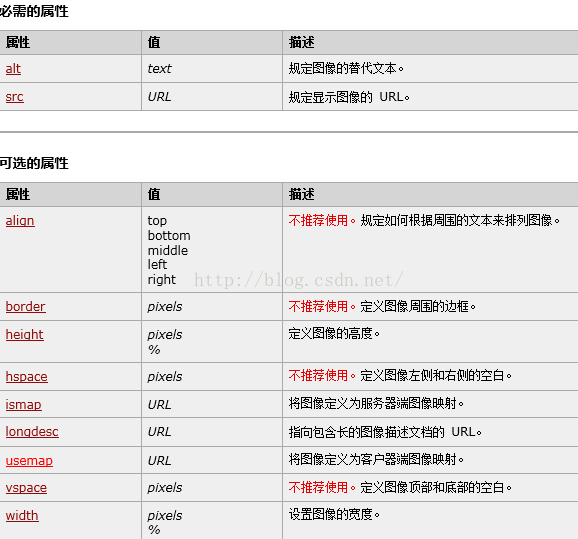Click '值' header in optional attributes table
578x539 pixels.
pyautogui.click(x=154, y=194)
